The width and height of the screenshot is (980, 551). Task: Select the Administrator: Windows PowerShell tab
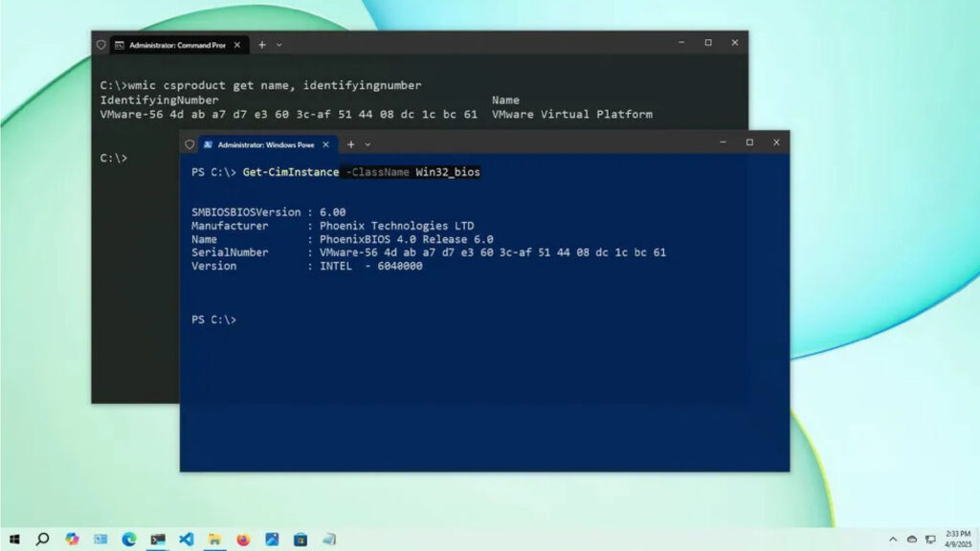pos(259,144)
